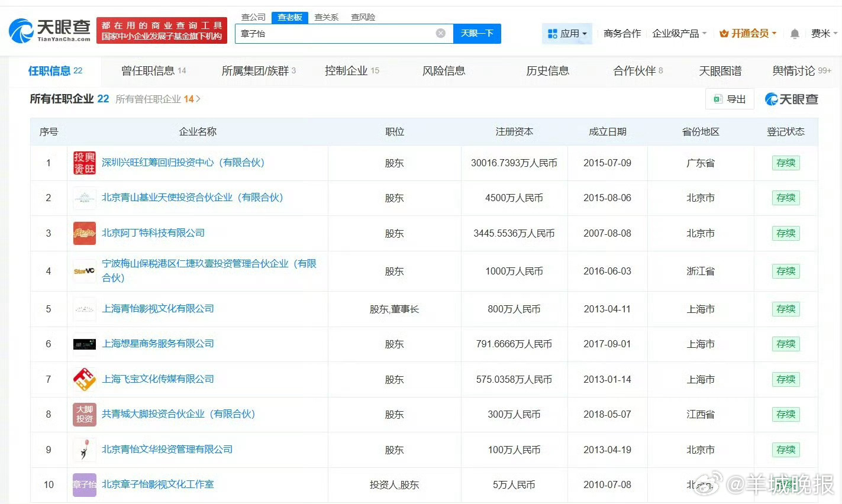This screenshot has width=842, height=504.
Task: Open the notification bell icon
Action: click(x=795, y=34)
